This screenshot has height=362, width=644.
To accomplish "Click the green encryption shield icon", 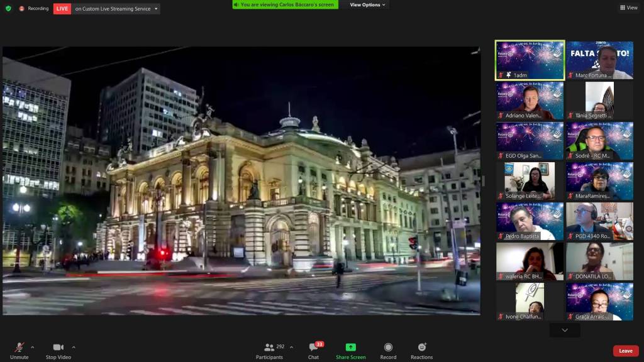I will click(x=8, y=9).
